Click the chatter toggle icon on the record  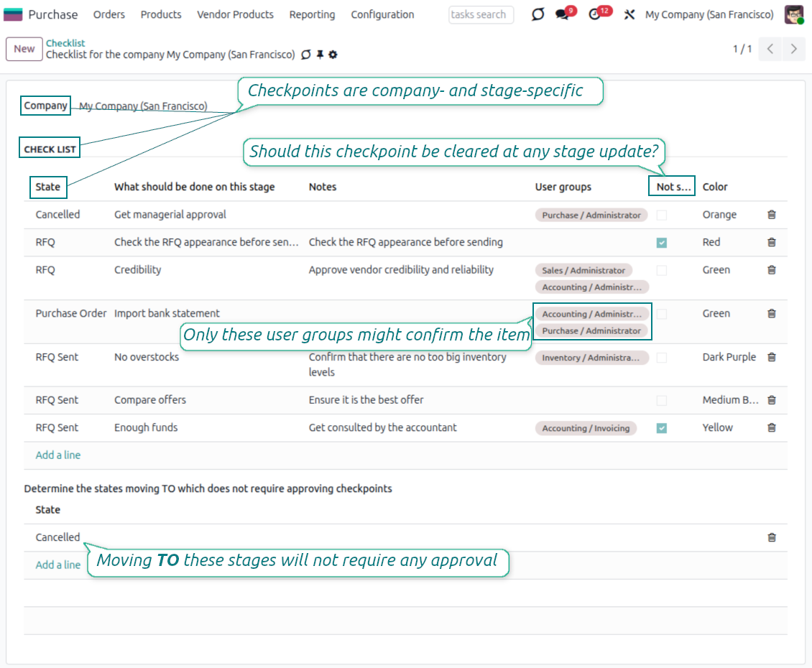click(307, 55)
